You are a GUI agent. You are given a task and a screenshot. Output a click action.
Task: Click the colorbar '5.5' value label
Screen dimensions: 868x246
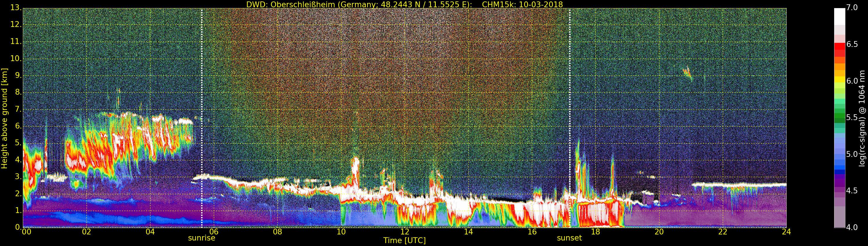(852, 118)
